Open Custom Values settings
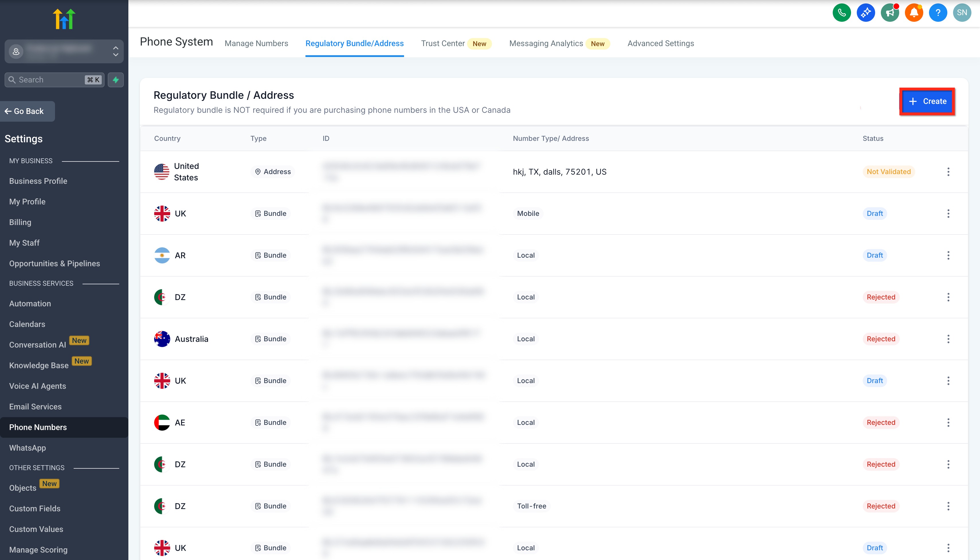 coord(36,529)
